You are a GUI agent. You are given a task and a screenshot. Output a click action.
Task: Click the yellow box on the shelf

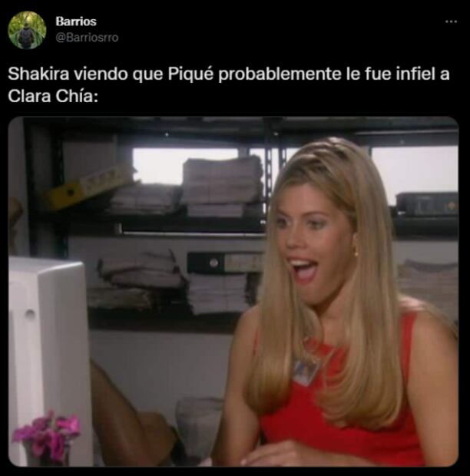[x=87, y=187]
